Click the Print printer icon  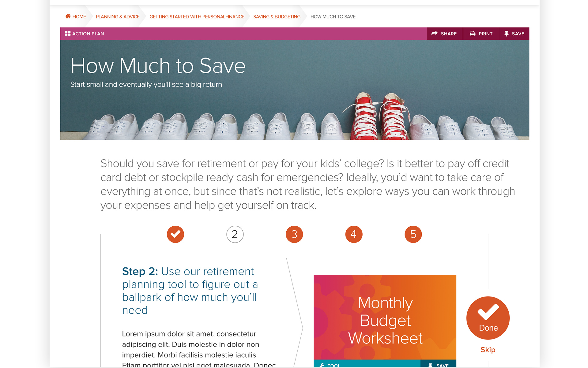(473, 33)
